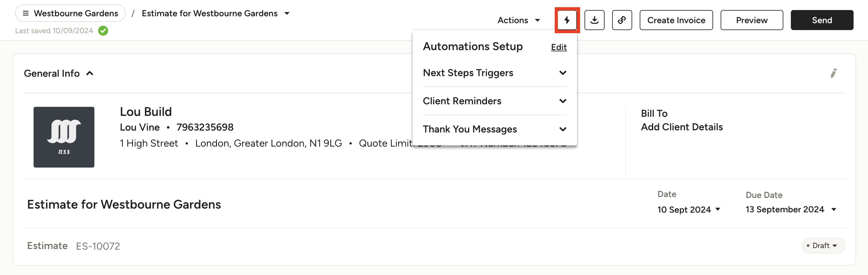
Task: Click the Create Invoice button
Action: (676, 20)
